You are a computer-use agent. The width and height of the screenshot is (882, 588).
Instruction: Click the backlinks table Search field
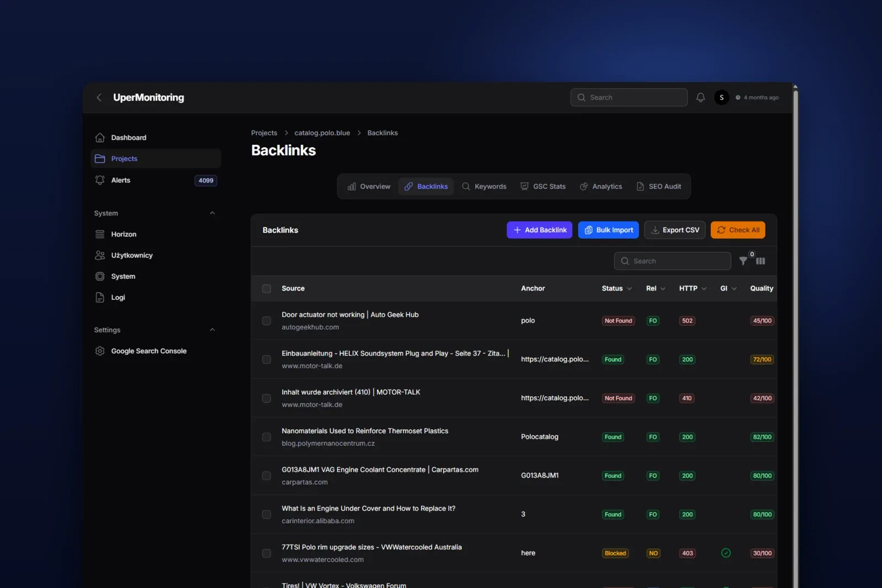pos(673,261)
